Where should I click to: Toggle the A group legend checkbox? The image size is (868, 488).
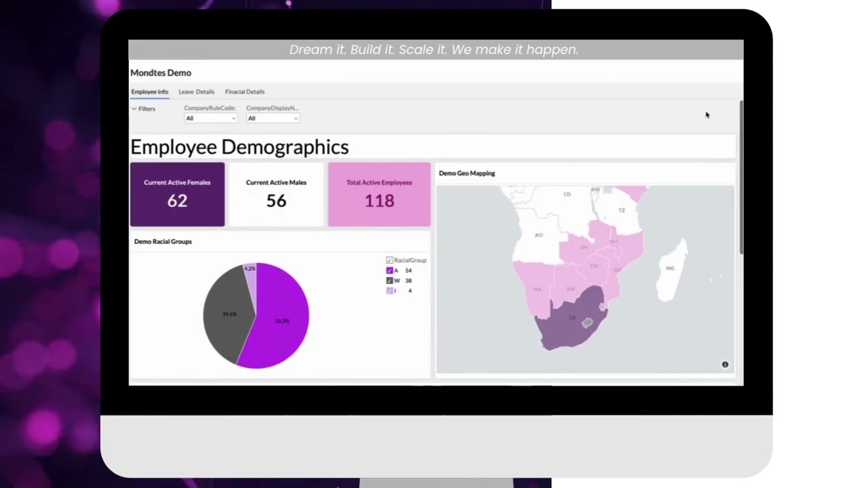[389, 270]
